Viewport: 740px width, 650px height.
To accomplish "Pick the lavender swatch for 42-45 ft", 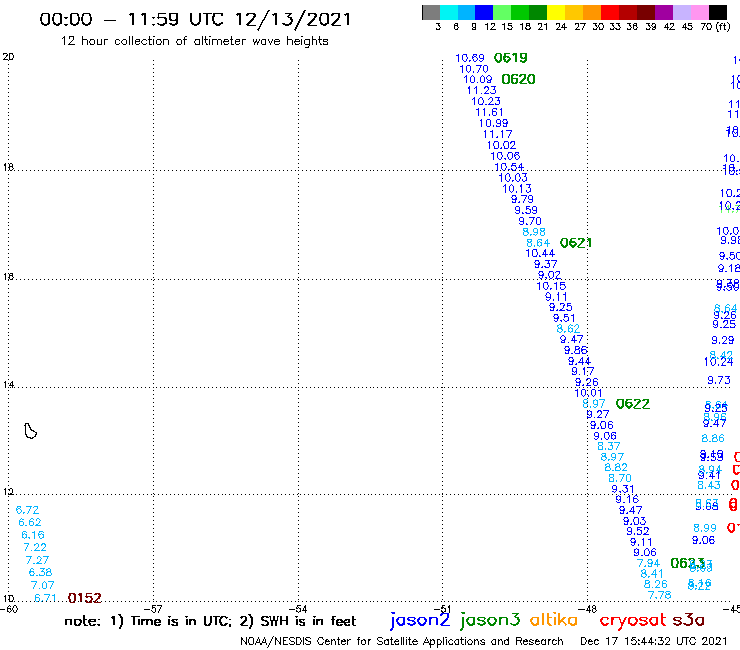I will (x=682, y=12).
